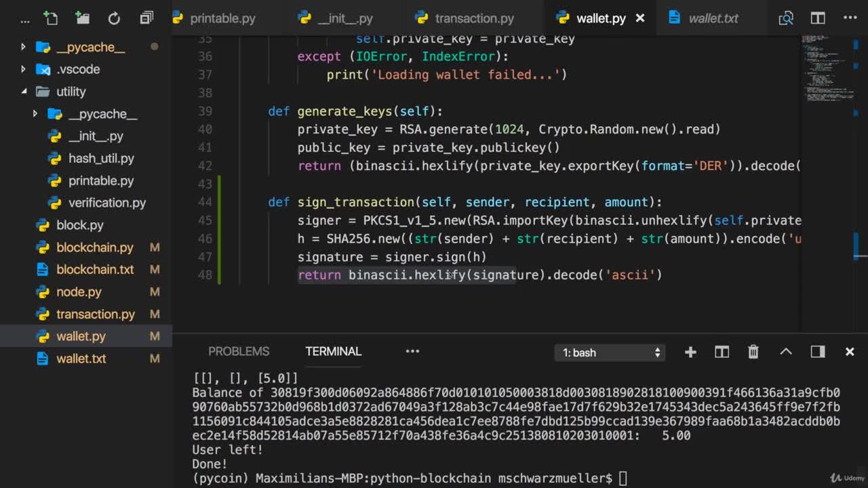Click 'User left!' in terminal output

pyautogui.click(x=227, y=449)
